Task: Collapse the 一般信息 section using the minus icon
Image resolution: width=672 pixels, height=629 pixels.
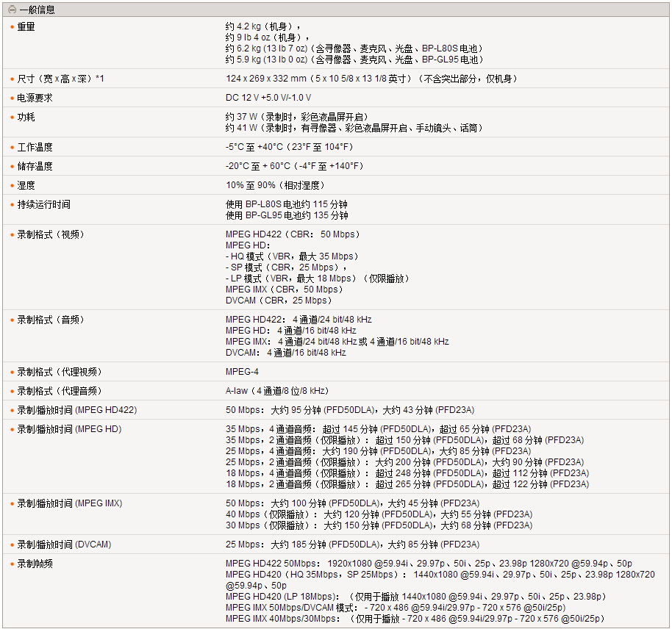Action: click(x=12, y=10)
